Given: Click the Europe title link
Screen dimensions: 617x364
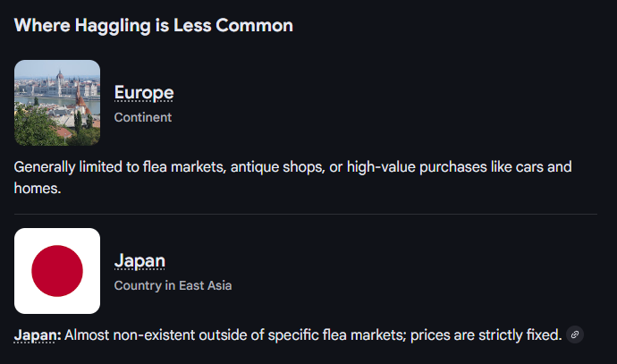Looking at the screenshot, I should [144, 92].
